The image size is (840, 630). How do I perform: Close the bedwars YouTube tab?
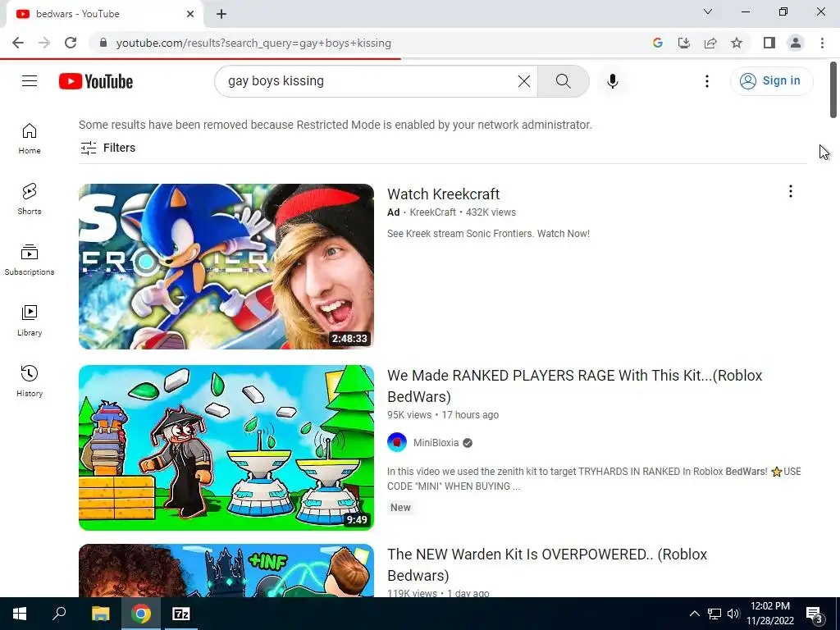click(x=190, y=14)
